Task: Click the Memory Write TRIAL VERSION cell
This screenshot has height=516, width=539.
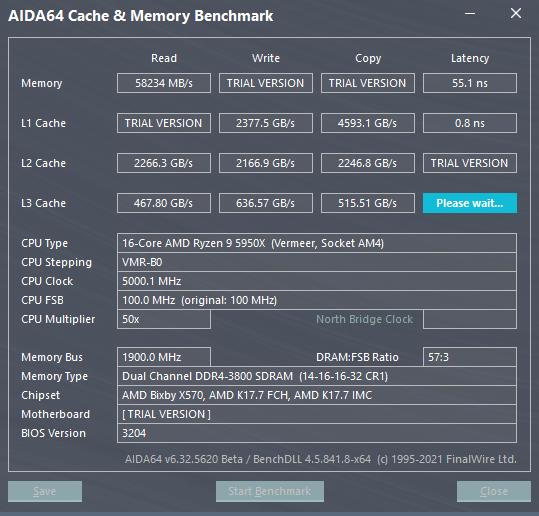Action: pos(266,83)
